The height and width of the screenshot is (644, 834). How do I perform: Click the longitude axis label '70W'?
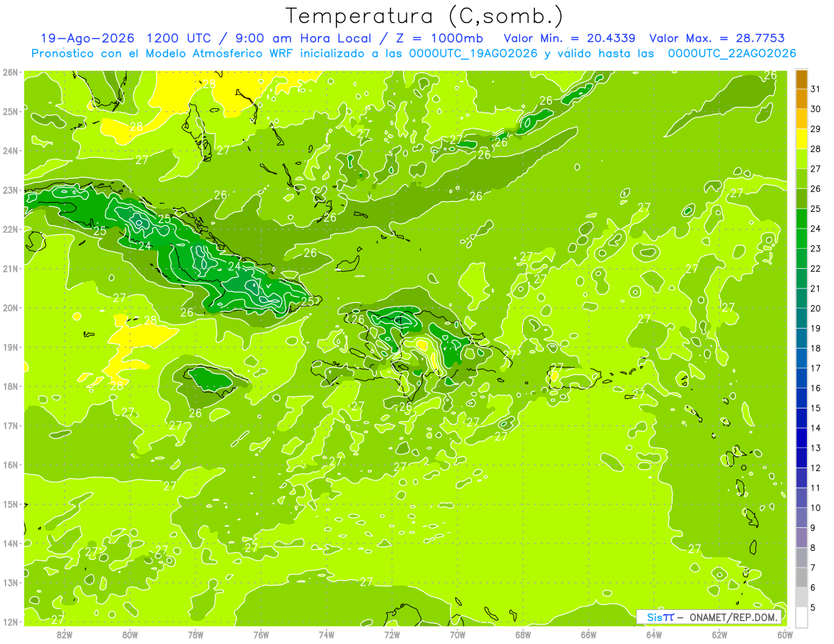(457, 634)
